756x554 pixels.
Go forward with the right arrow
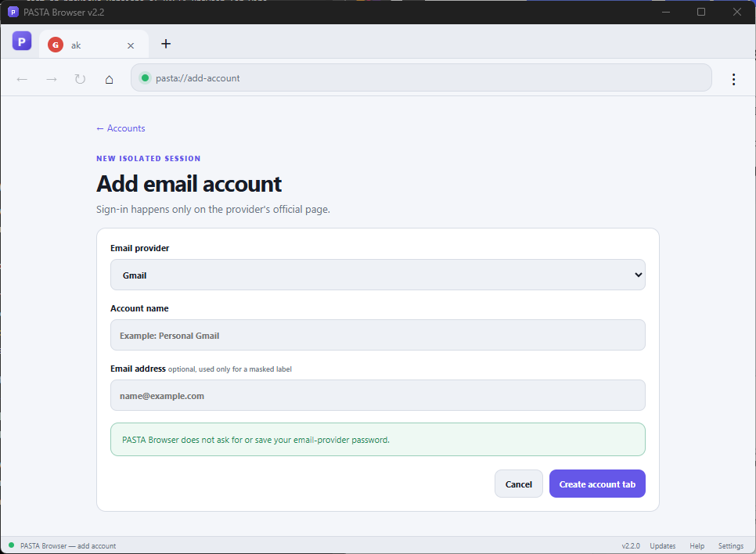click(x=52, y=78)
